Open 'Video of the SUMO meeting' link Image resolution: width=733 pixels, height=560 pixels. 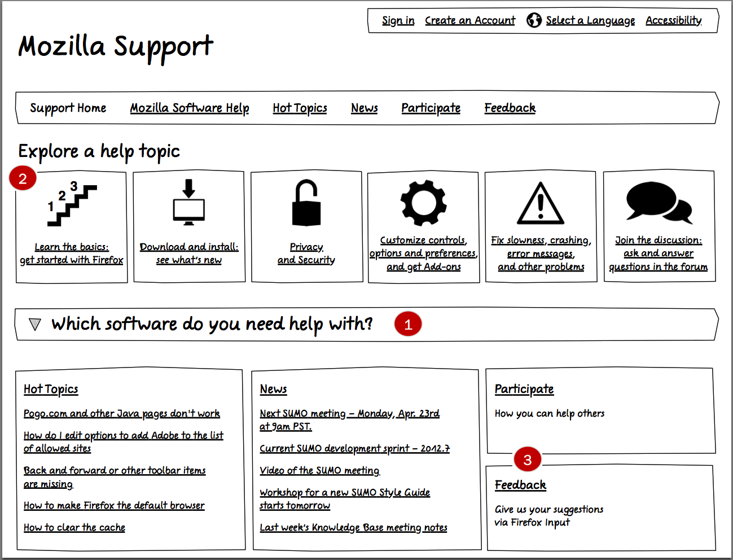point(320,471)
